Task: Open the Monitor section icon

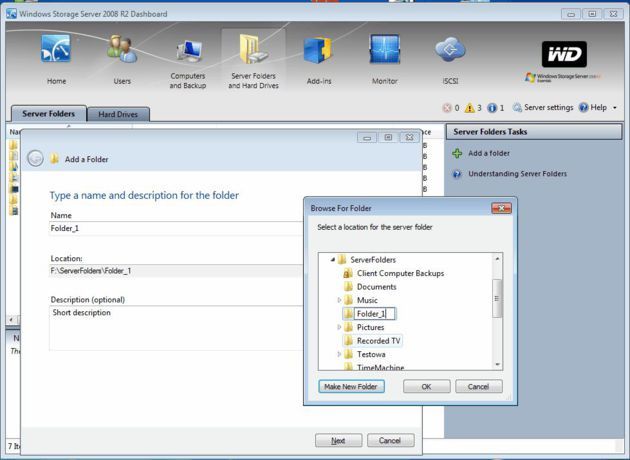Action: point(384,49)
